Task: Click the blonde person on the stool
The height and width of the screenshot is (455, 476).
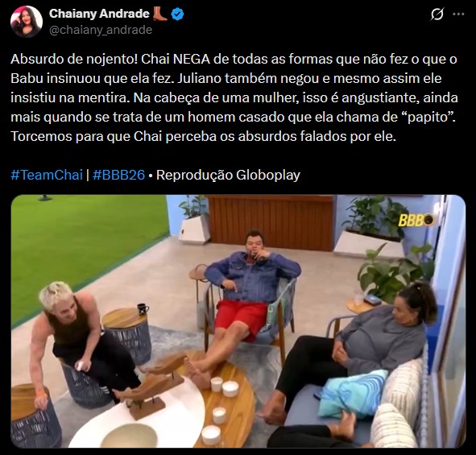Action: click(86, 341)
